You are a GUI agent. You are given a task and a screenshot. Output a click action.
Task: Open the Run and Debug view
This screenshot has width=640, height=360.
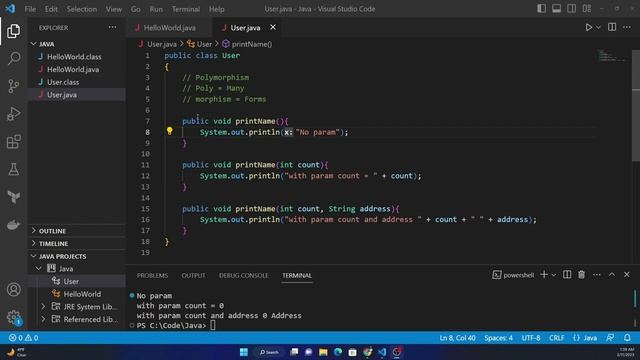tap(13, 114)
